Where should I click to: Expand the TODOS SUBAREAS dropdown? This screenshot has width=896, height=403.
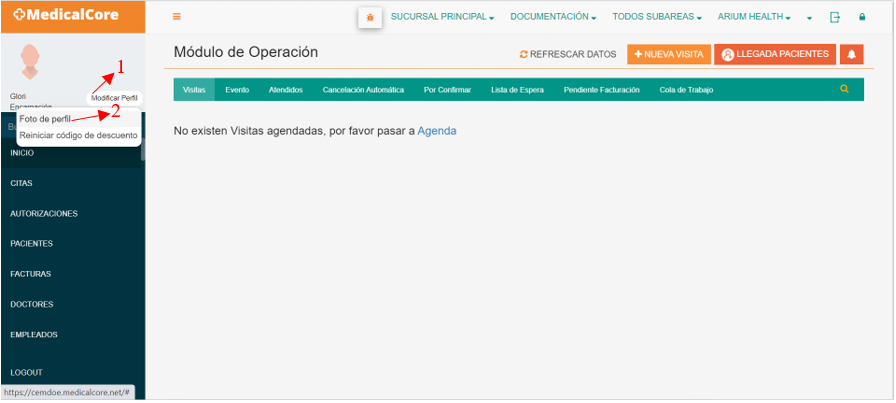657,17
